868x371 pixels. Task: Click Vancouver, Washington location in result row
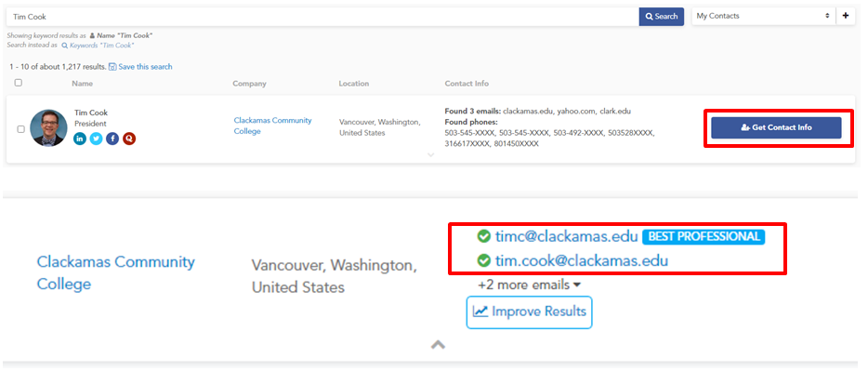pos(380,127)
